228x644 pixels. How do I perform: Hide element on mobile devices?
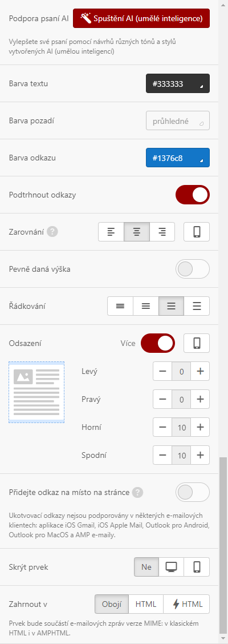(x=197, y=567)
